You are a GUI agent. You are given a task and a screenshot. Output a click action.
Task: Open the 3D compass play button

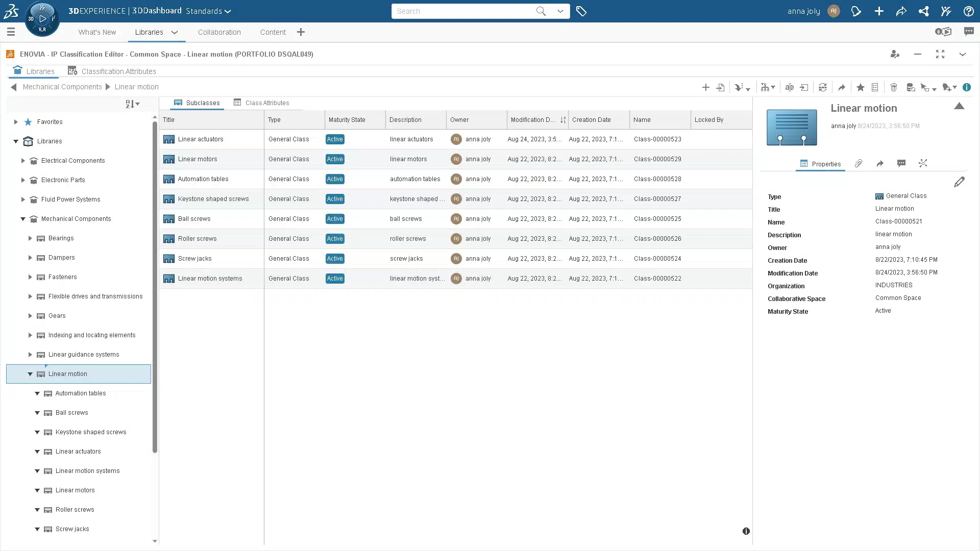point(42,19)
